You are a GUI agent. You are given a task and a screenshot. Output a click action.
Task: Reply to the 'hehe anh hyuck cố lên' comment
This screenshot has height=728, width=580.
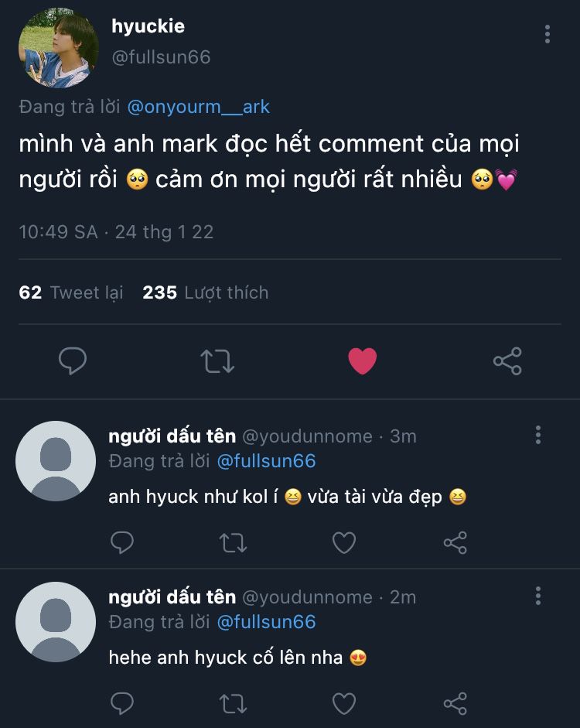point(122,703)
